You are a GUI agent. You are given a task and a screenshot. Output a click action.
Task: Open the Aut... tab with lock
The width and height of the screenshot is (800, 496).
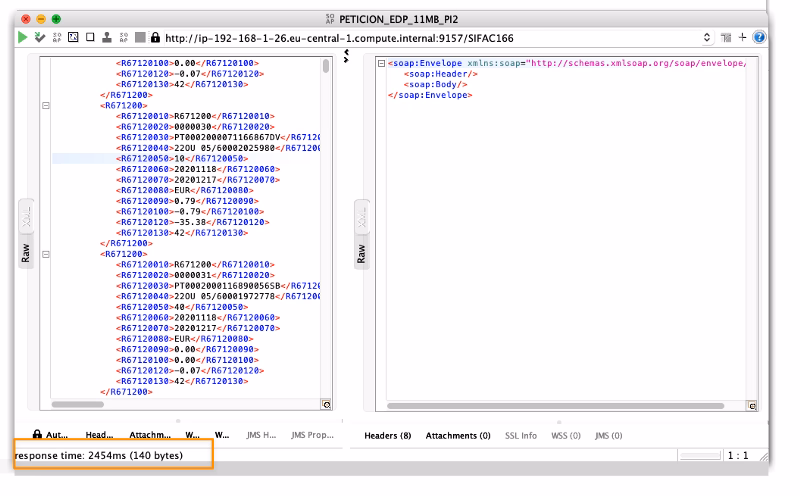pyautogui.click(x=50, y=435)
